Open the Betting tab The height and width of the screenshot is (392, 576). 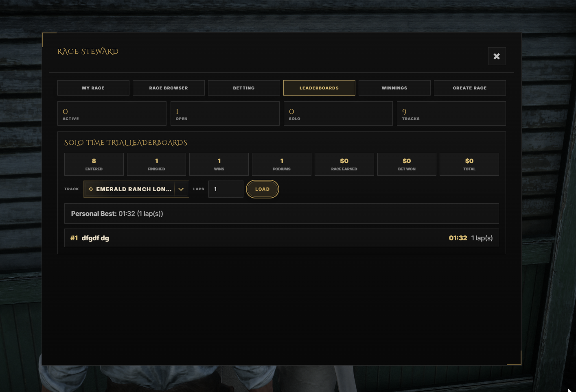[244, 88]
